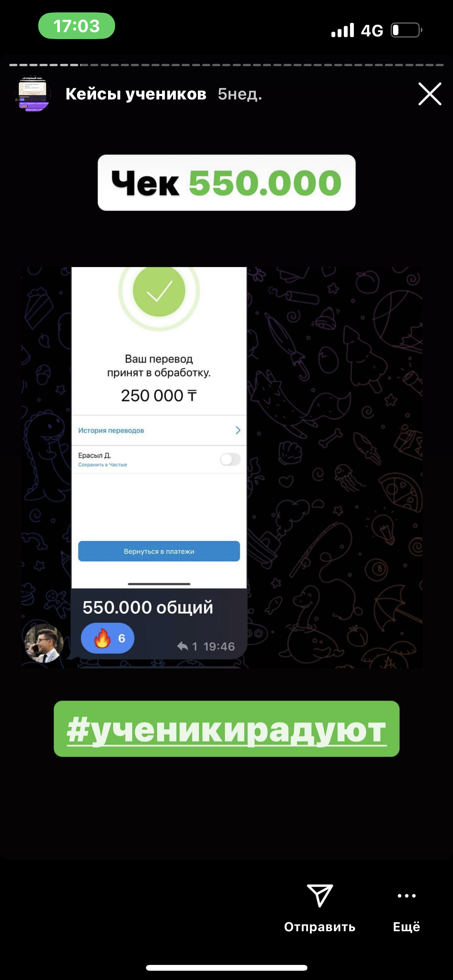This screenshot has height=980, width=453.
Task: Tap the Чек 550.000 text sticker
Action: point(226,183)
